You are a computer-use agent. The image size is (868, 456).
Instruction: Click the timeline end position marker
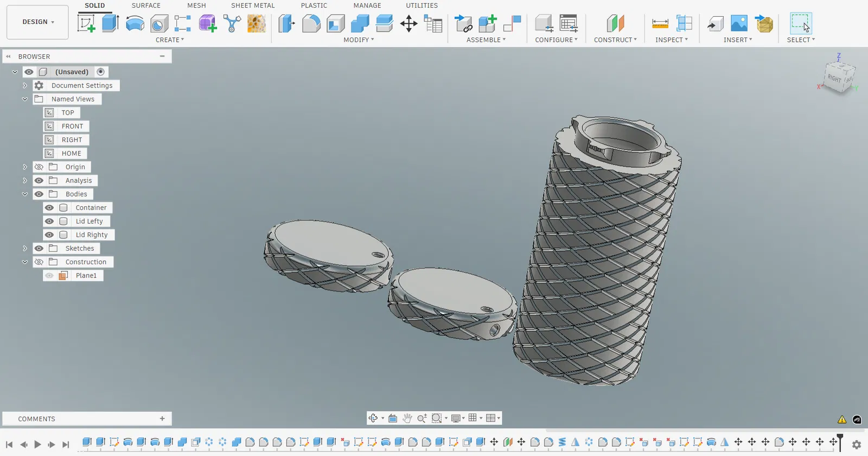point(840,441)
